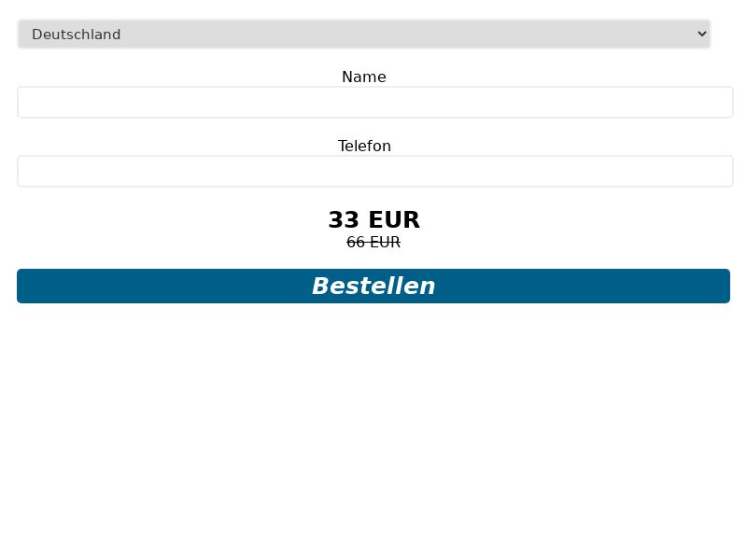Click inside the Name input field
Viewport: 747px width, 560px height.
click(x=373, y=102)
